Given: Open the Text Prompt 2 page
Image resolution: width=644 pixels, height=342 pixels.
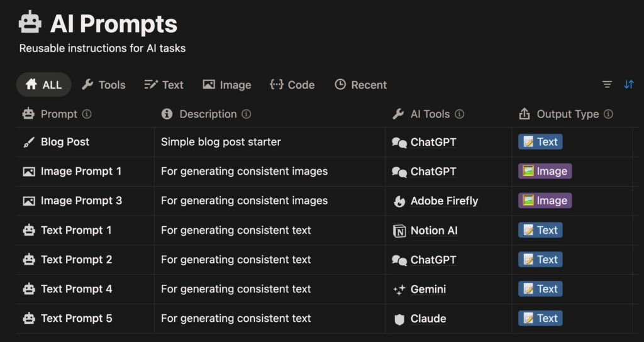Looking at the screenshot, I should click(x=76, y=260).
